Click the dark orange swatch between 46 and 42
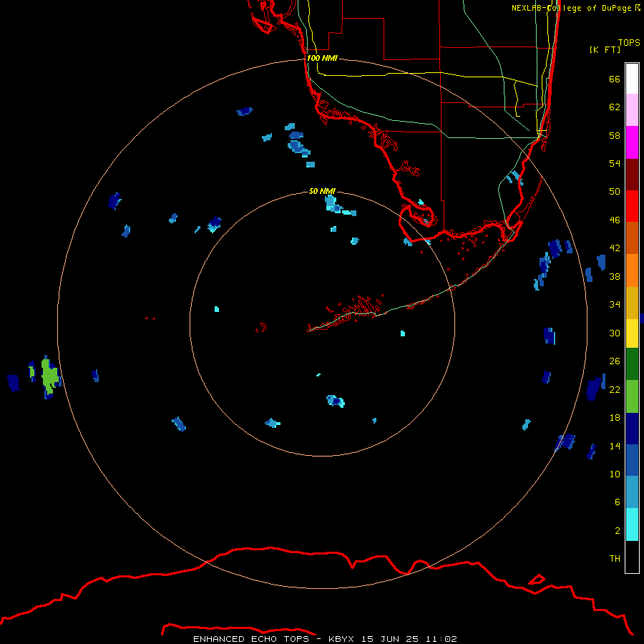This screenshot has width=644, height=644. tap(632, 238)
